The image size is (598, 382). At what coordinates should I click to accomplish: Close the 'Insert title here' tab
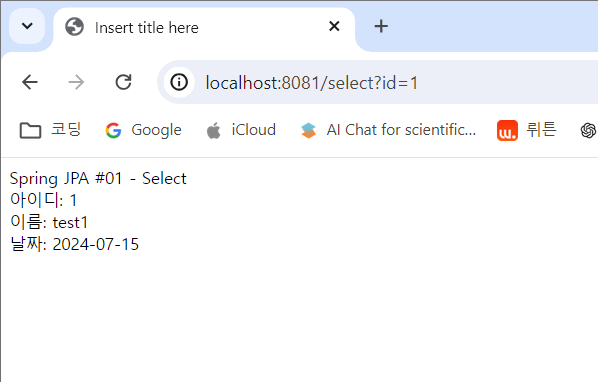[x=334, y=26]
